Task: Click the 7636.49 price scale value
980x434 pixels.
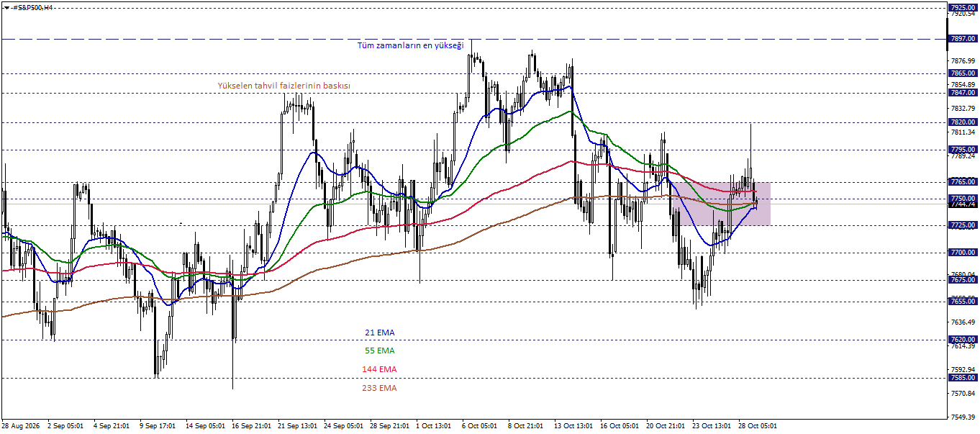Action: pos(963,322)
